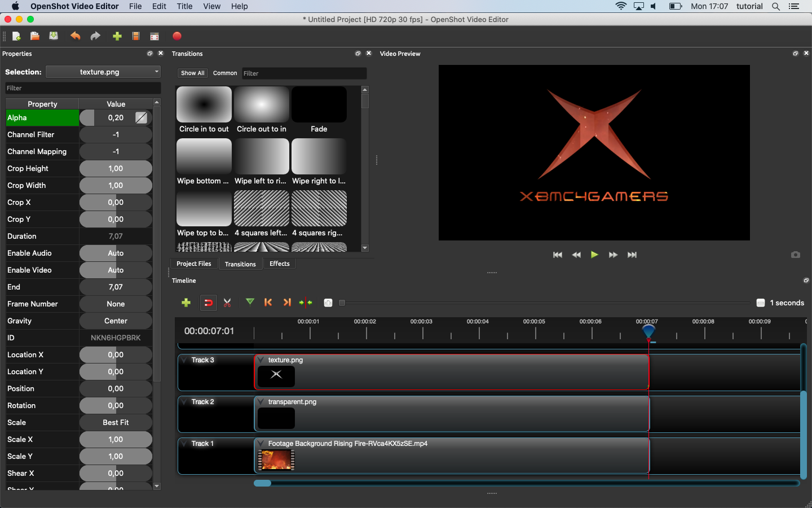Click the Save Project toolbar icon
The image size is (812, 508).
click(54, 36)
